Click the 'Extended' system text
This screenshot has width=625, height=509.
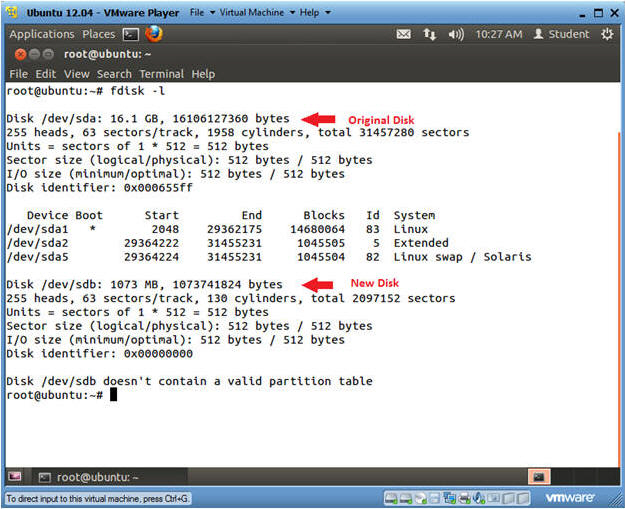tap(421, 243)
